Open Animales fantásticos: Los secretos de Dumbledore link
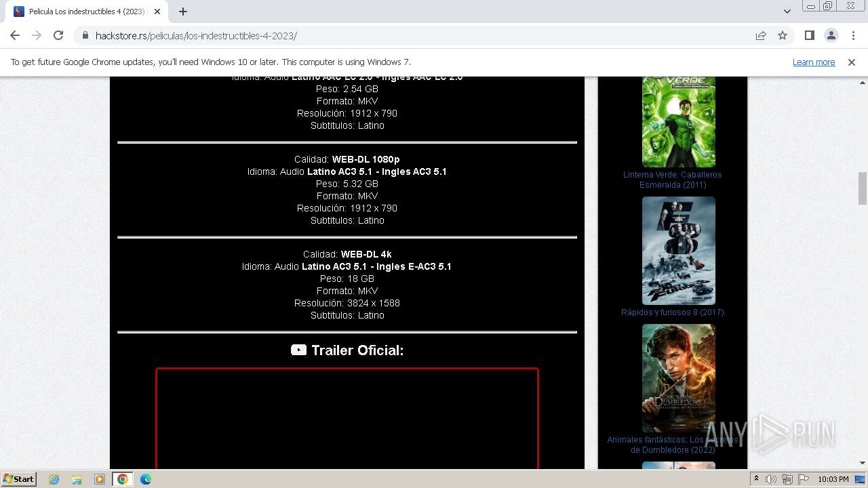Image resolution: width=868 pixels, height=488 pixels. tap(672, 445)
